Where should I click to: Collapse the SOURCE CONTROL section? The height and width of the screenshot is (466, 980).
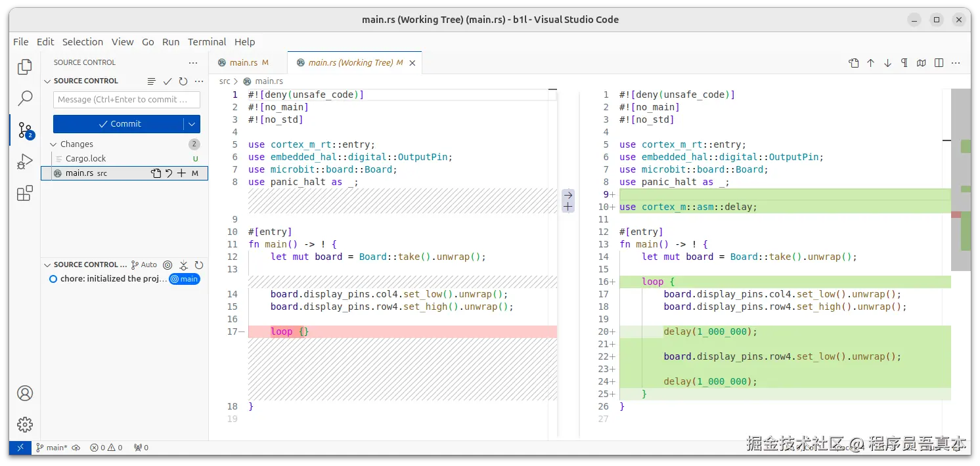(x=47, y=81)
